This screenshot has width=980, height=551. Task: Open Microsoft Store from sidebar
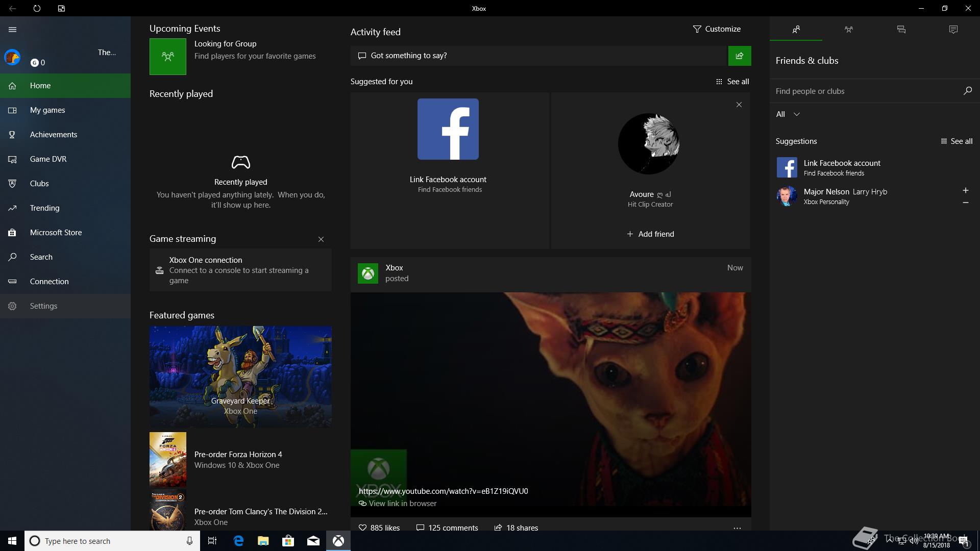(65, 233)
